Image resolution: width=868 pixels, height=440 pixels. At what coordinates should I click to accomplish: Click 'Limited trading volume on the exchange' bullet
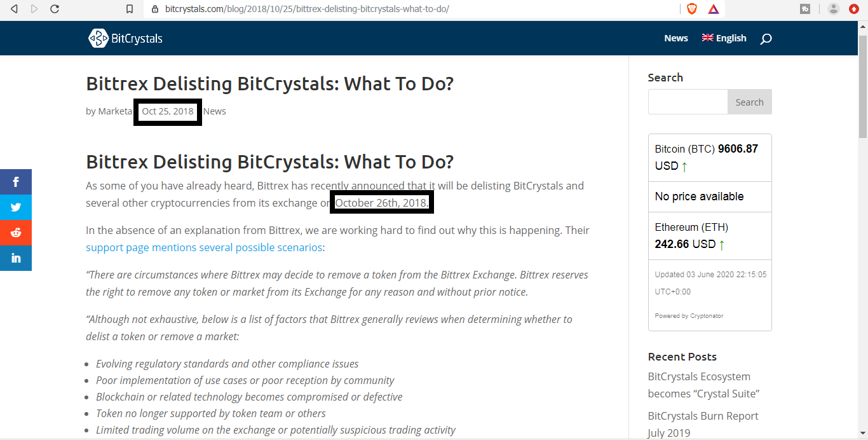[x=276, y=430]
